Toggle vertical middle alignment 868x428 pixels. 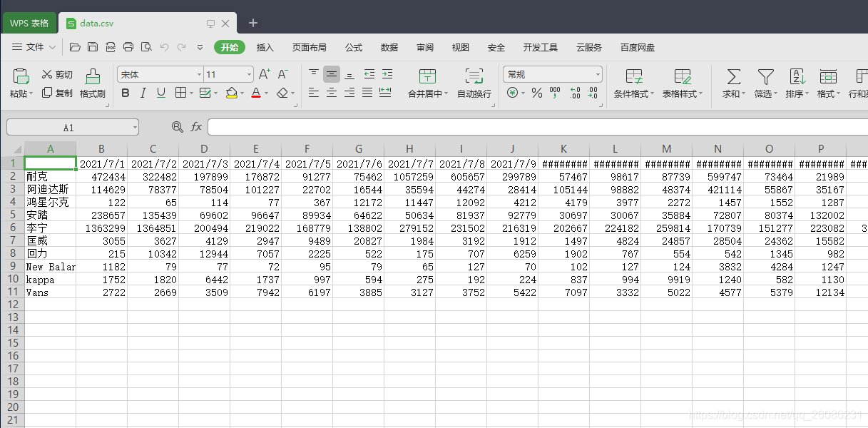(x=332, y=73)
